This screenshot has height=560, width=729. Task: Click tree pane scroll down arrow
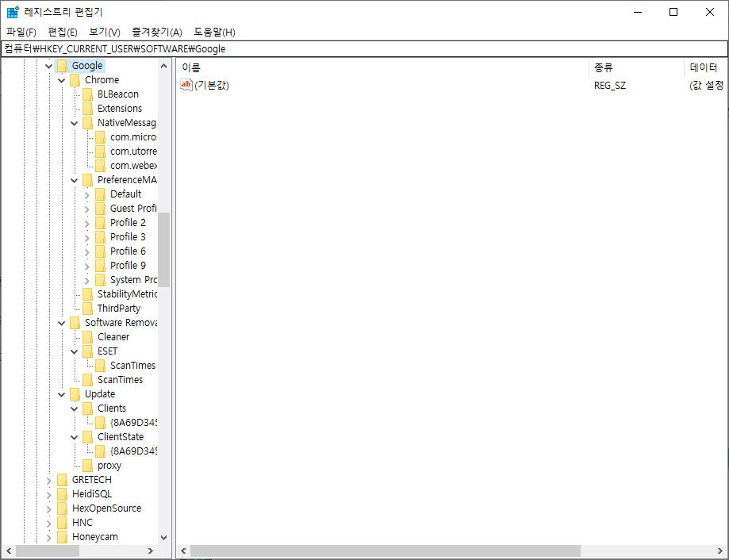163,537
